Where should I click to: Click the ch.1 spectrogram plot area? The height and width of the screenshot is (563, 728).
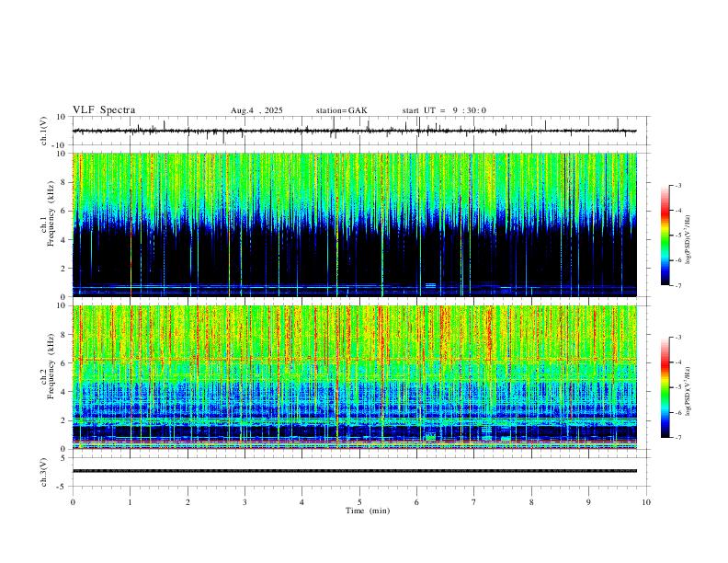(x=354, y=224)
